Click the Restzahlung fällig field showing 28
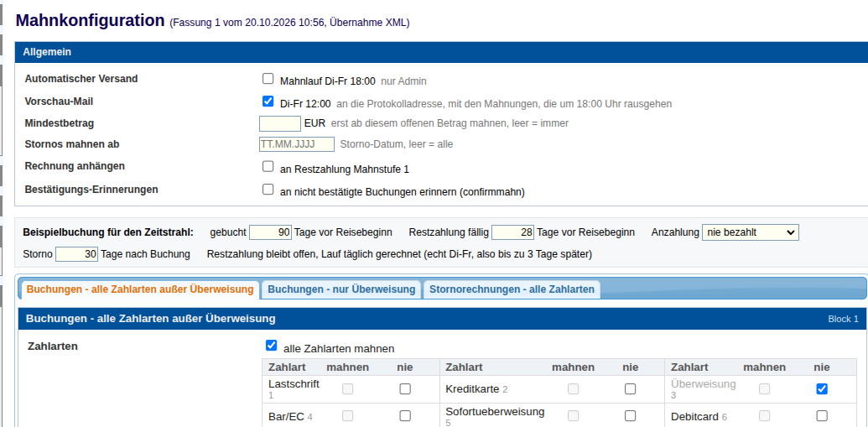868x427 pixels. [512, 232]
